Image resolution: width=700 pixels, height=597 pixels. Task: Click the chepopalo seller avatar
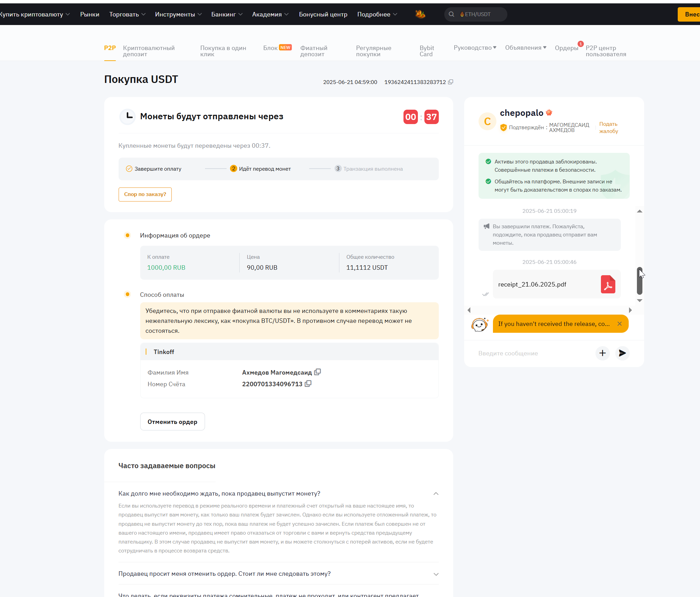[487, 121]
